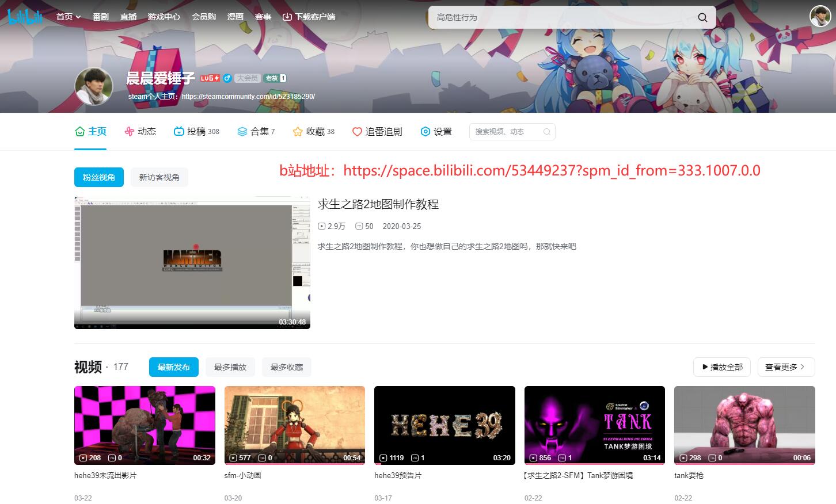Open 游戏中心 in the top navigation
836x504 pixels.
164,17
